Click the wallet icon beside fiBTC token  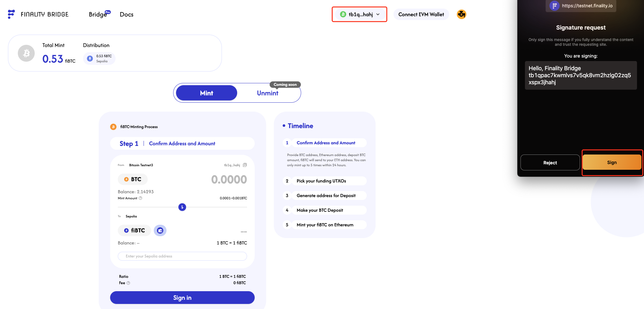160,230
